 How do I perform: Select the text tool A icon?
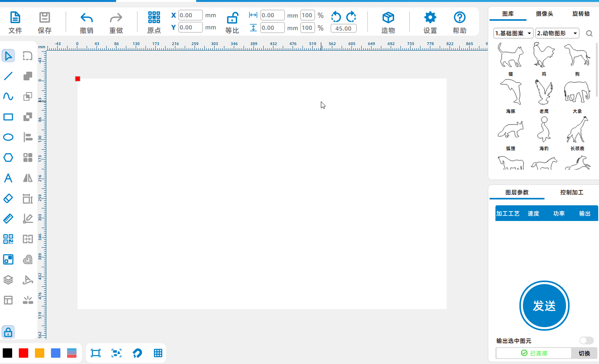point(8,178)
